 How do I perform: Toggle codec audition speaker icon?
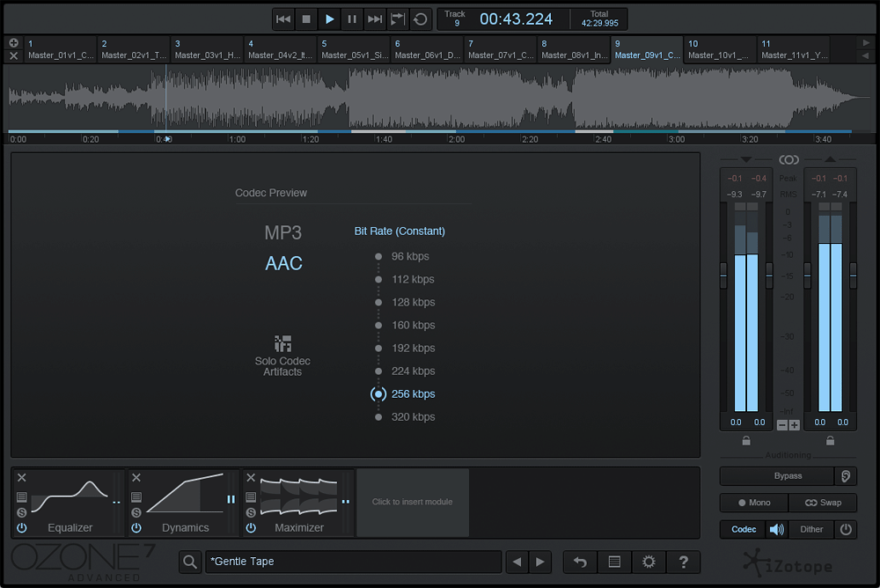tap(777, 529)
